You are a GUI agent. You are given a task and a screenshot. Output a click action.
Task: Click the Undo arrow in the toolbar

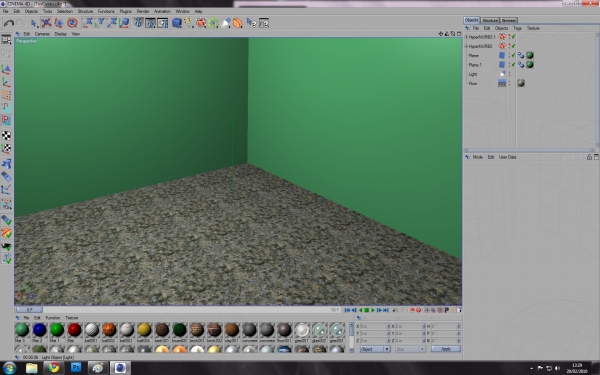click(x=8, y=23)
